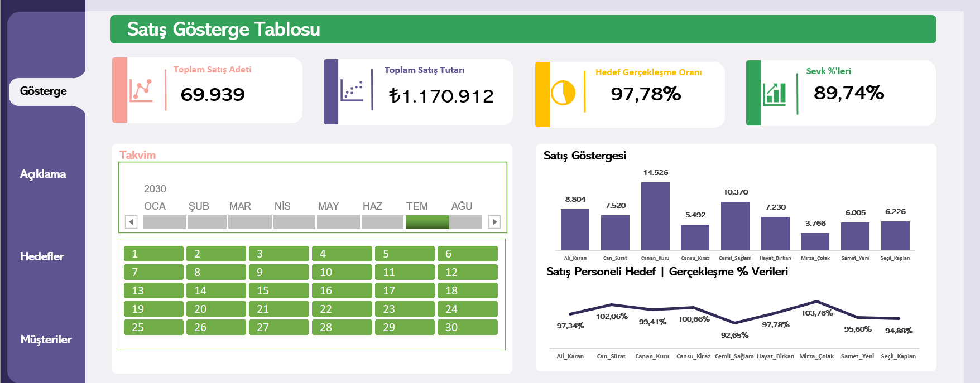Select MAY month on the timeline

(338, 222)
